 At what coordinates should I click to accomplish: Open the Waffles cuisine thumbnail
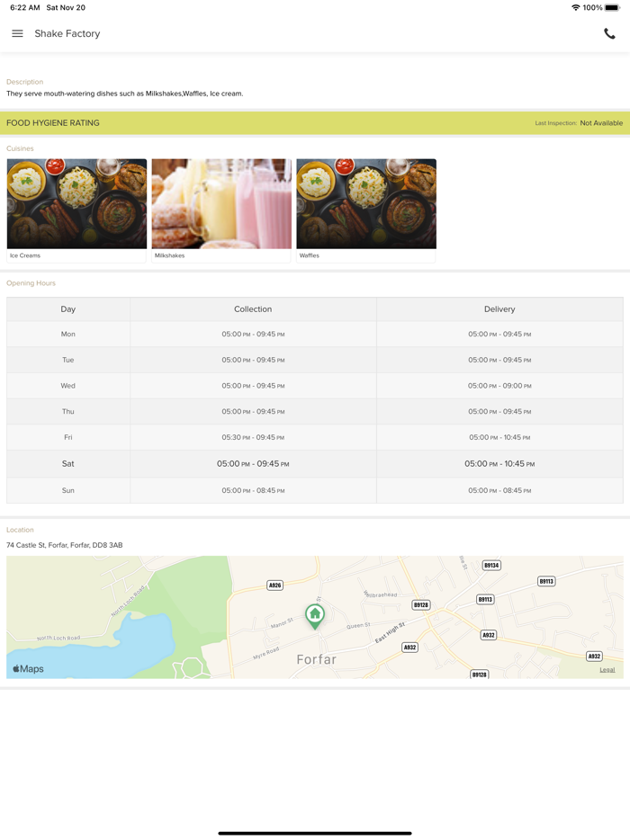[366, 210]
